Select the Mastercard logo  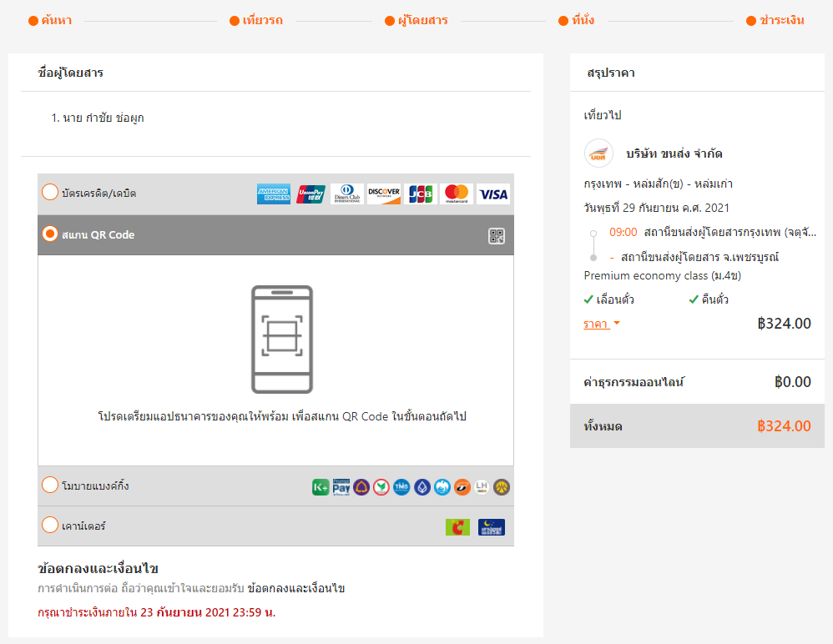(457, 194)
